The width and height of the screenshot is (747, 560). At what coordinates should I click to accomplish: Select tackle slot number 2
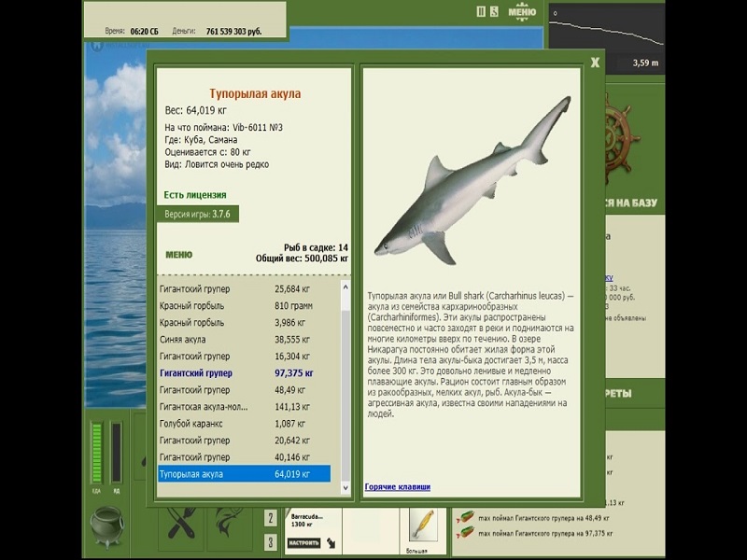(x=270, y=518)
